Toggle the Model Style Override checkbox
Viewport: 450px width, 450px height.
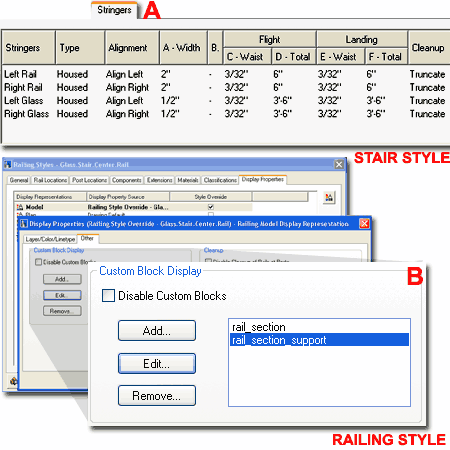[x=211, y=207]
